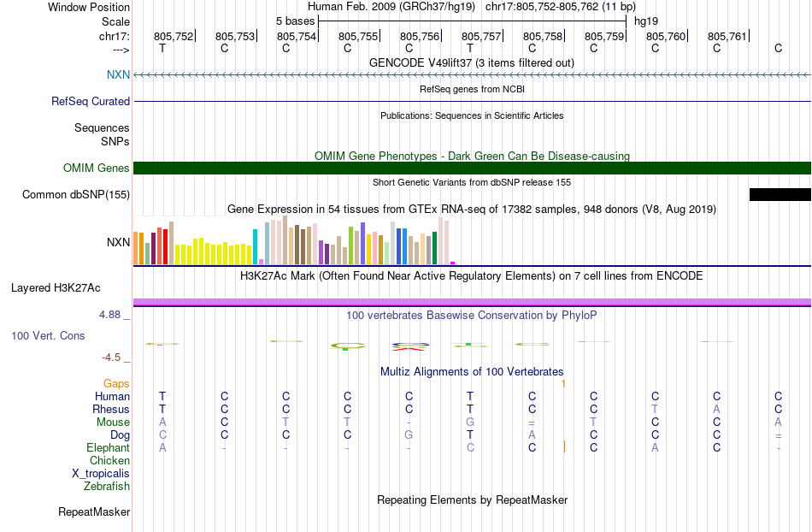812x532 pixels.
Task: Click the H3K27Ac Mark track title
Action: tap(472, 275)
